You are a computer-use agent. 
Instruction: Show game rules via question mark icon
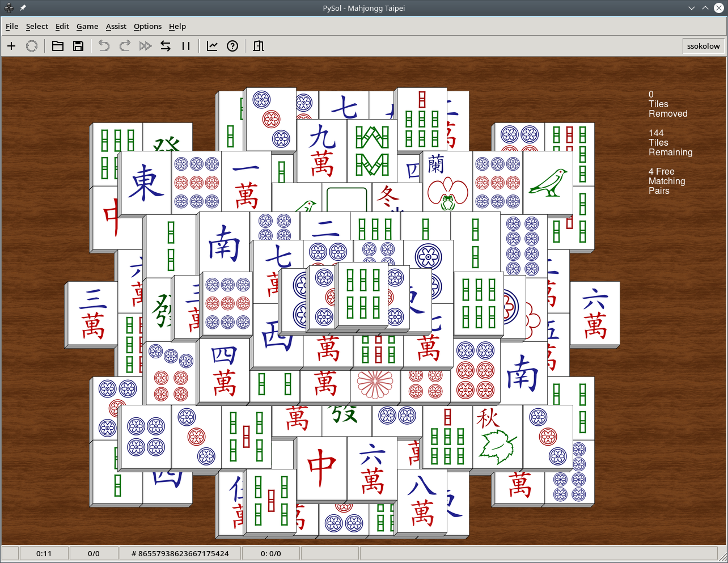pos(232,46)
